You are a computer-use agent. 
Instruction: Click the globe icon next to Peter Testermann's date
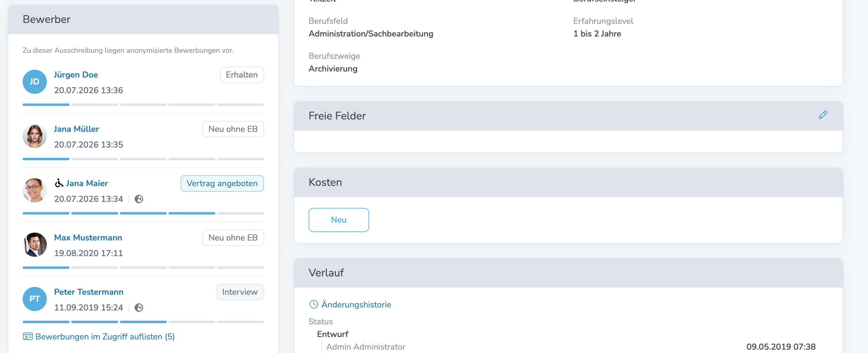[139, 307]
